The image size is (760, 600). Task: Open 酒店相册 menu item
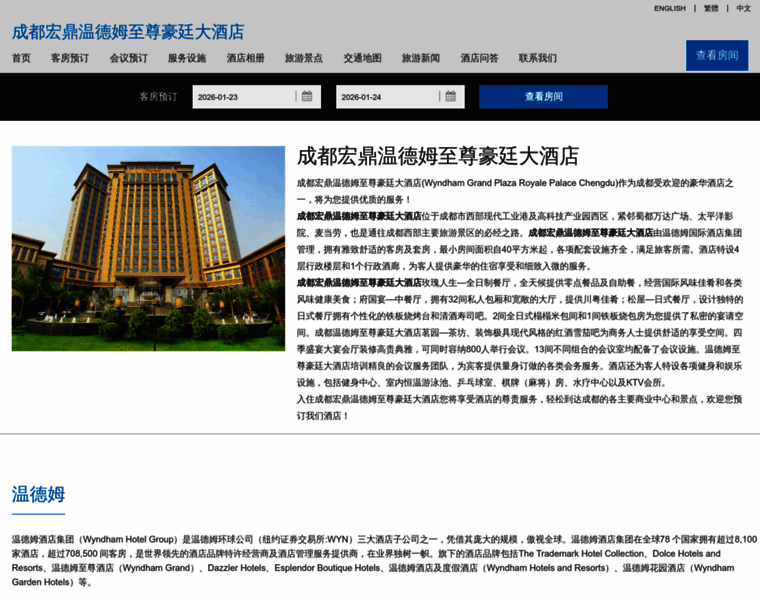tap(246, 58)
